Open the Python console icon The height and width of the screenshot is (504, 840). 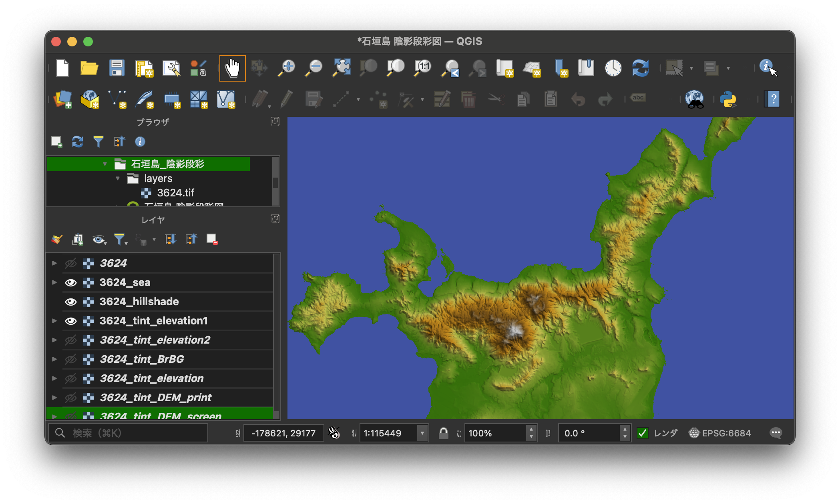pos(727,99)
